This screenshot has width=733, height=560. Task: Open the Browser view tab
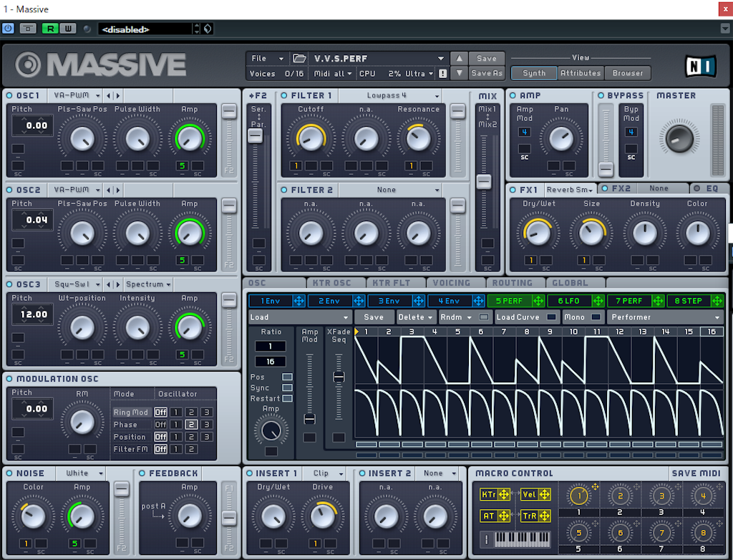[x=627, y=73]
